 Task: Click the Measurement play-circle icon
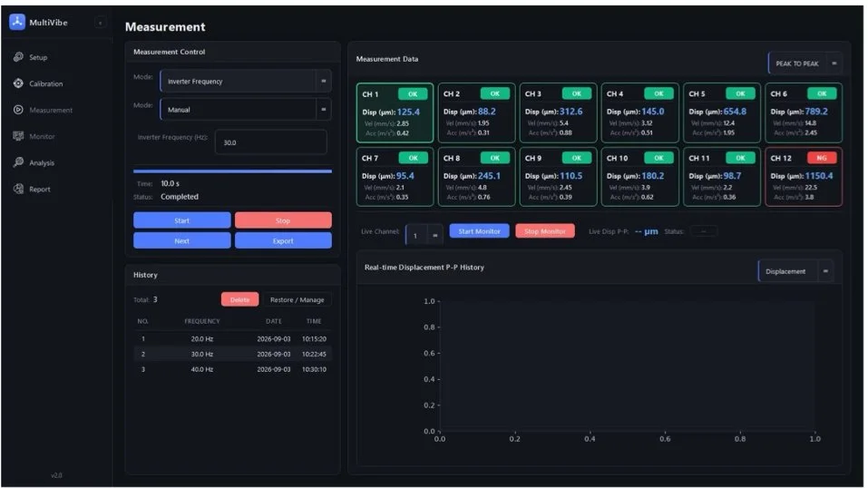pos(18,110)
